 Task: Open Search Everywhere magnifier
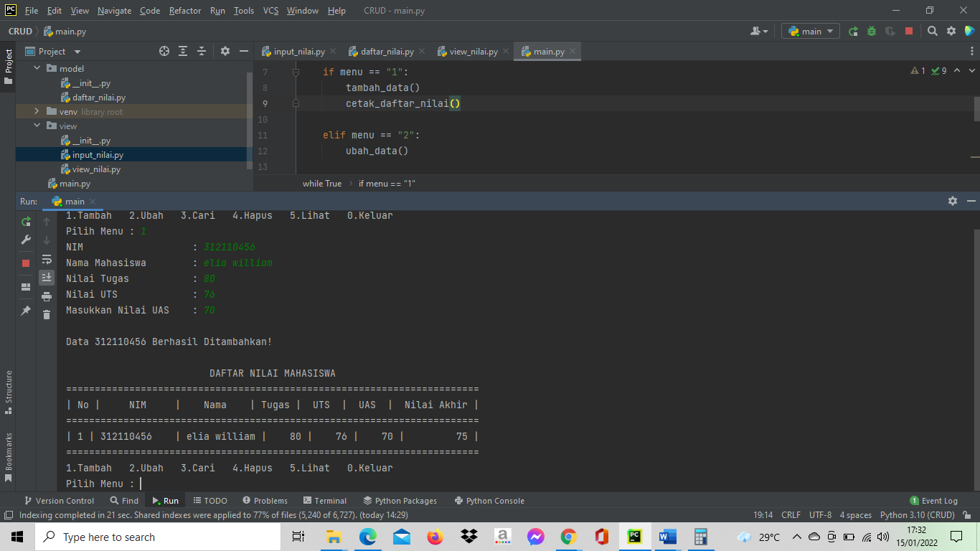pyautogui.click(x=933, y=32)
